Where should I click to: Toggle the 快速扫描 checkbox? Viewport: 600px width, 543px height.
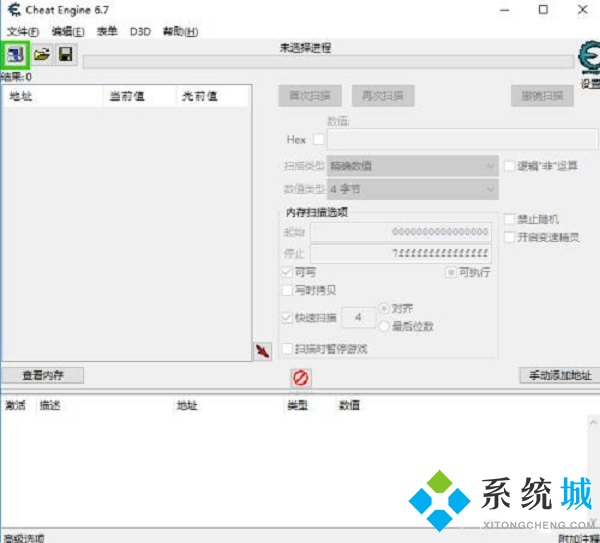coord(287,318)
